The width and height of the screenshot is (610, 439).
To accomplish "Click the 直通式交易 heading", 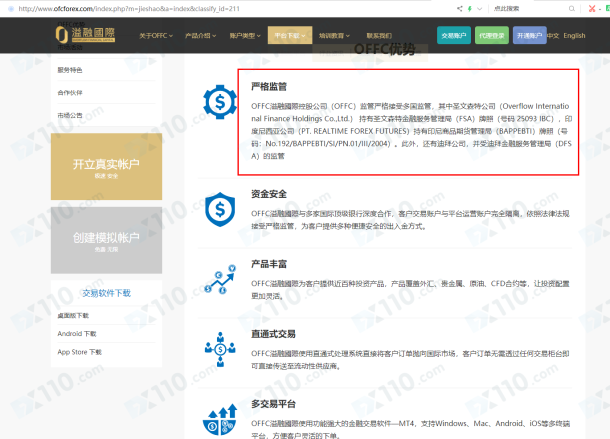I will pos(273,334).
